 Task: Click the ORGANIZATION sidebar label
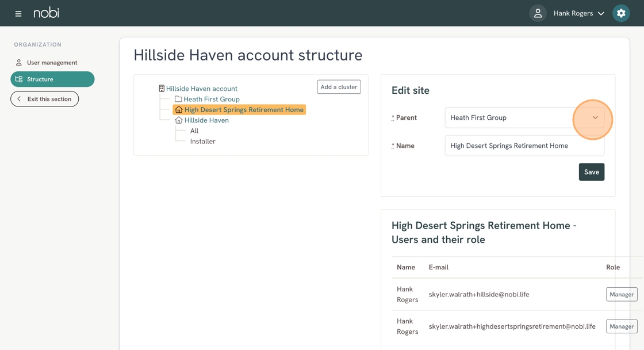(x=38, y=44)
